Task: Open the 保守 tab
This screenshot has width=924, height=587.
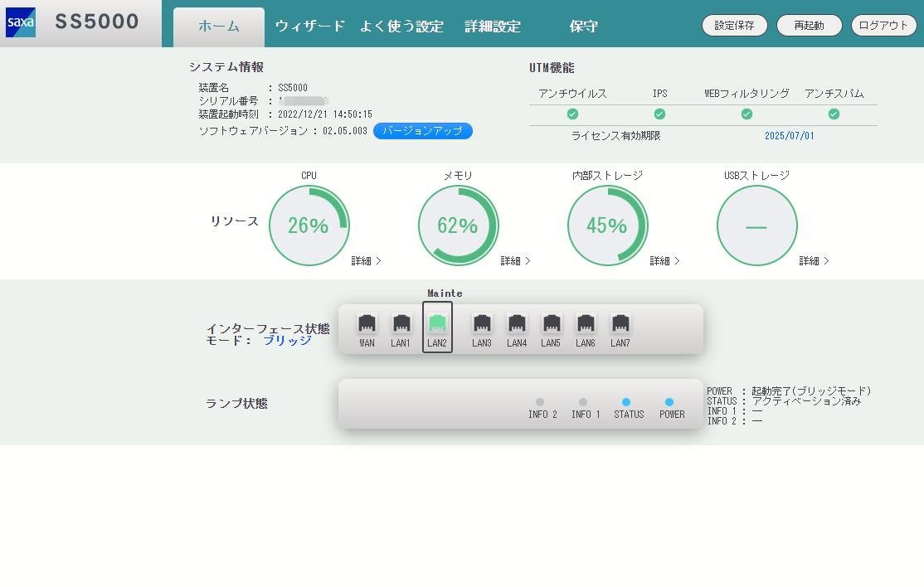Action: point(583,27)
